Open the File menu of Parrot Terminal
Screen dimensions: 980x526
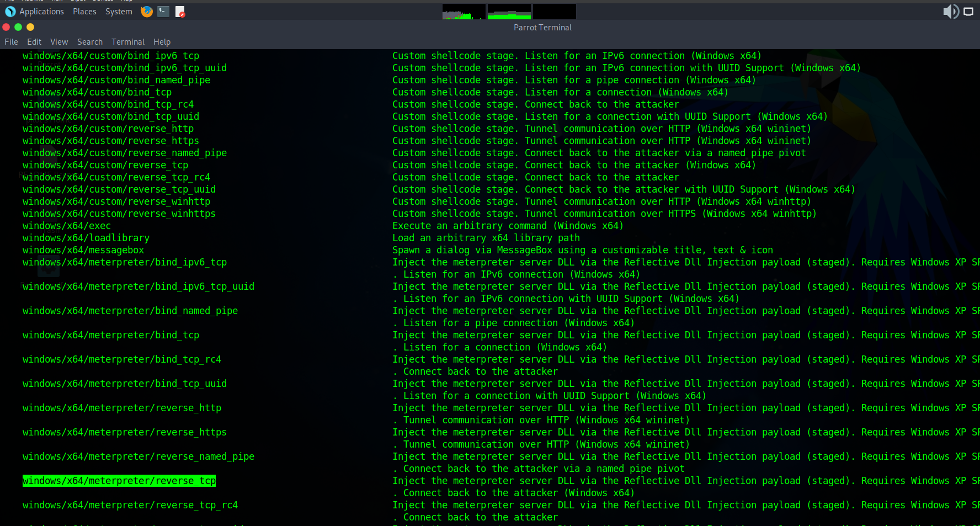(10, 41)
